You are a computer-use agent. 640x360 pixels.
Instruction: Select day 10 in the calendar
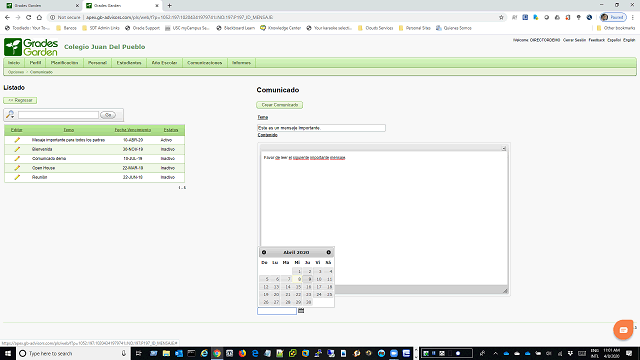point(319,279)
